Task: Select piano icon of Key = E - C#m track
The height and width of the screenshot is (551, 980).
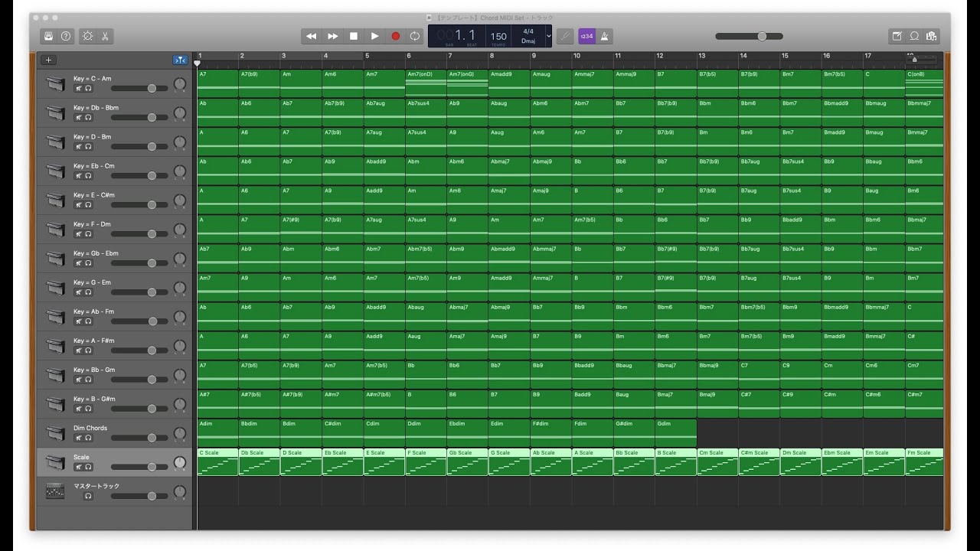Action: (55, 200)
